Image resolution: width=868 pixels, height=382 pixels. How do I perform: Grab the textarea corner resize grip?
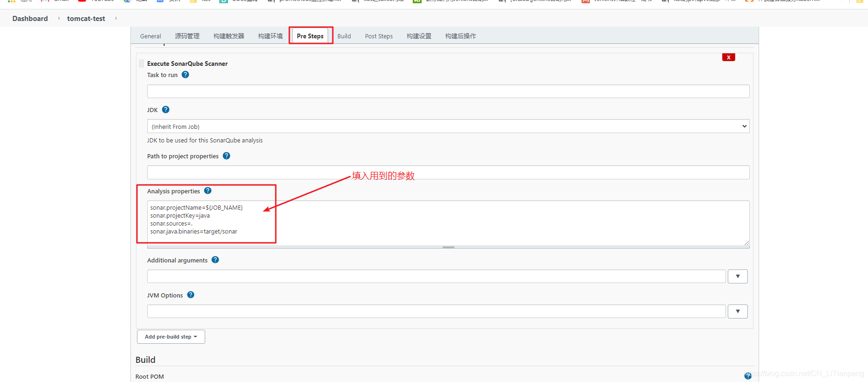[x=746, y=243]
